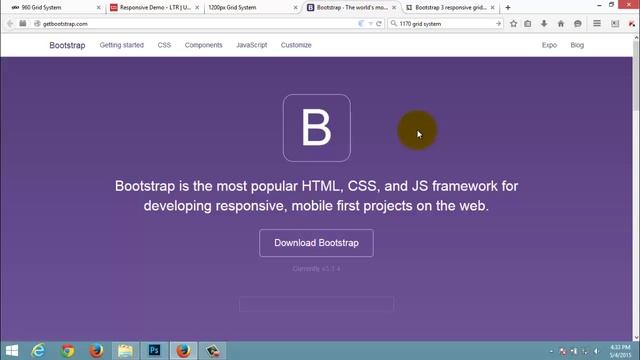Launch Internet Explorer from the taskbar
640x360 pixels.
[x=38, y=351]
